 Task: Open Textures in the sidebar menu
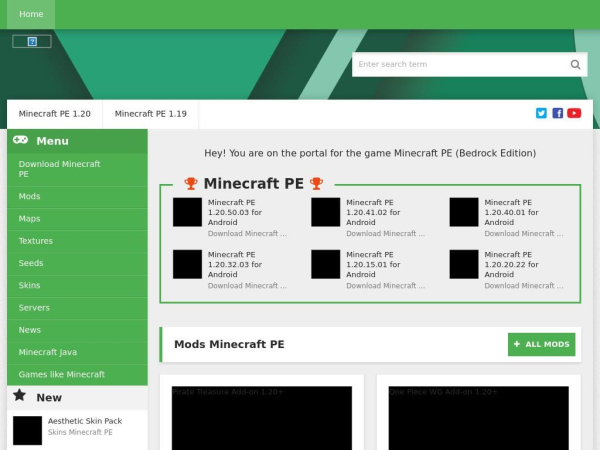(x=77, y=241)
